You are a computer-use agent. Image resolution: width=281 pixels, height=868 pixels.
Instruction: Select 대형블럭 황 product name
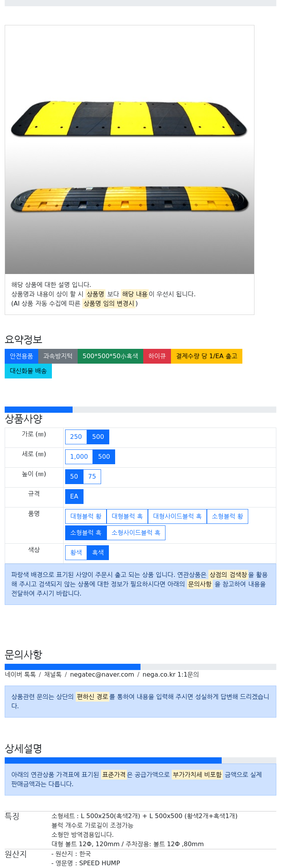point(86,516)
